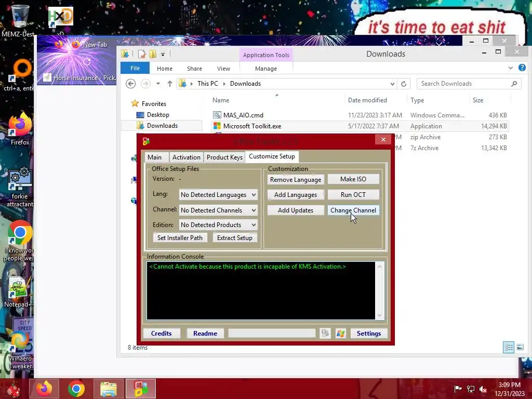Click the Set Installer Path button

pyautogui.click(x=180, y=238)
